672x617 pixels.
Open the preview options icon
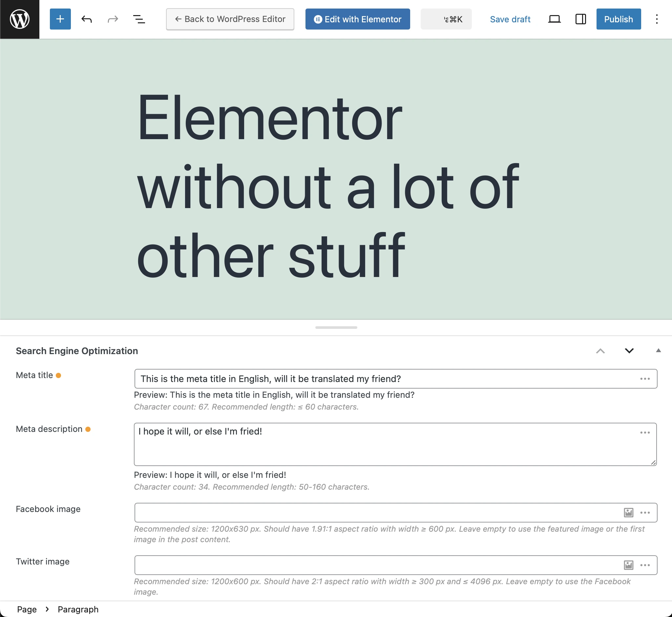[x=554, y=19]
